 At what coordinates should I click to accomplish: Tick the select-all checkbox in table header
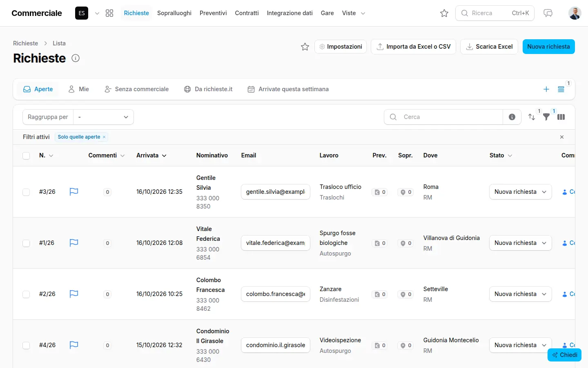click(26, 156)
